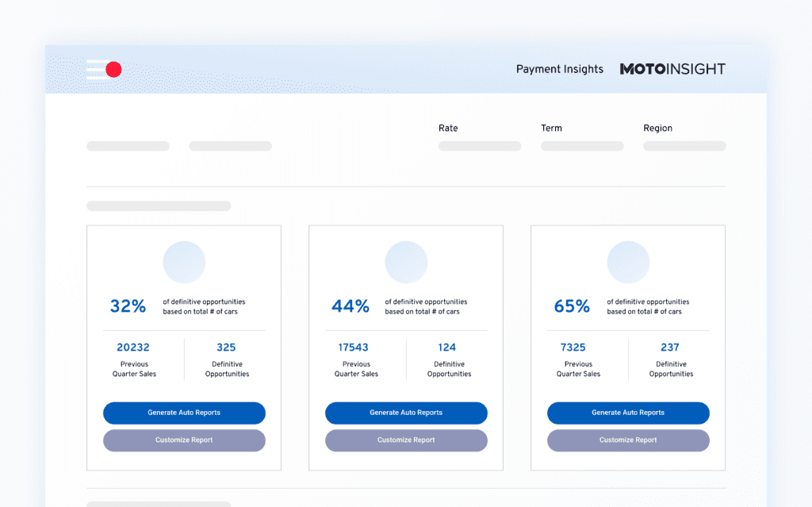Open the Region dropdown filter
This screenshot has width=812, height=507.
click(x=684, y=146)
